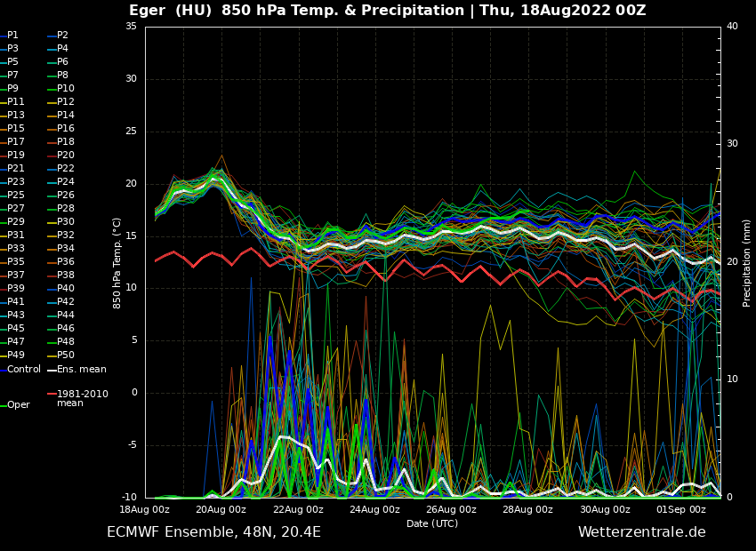
Task: Click the P24 legend entry
Action: pos(66,182)
